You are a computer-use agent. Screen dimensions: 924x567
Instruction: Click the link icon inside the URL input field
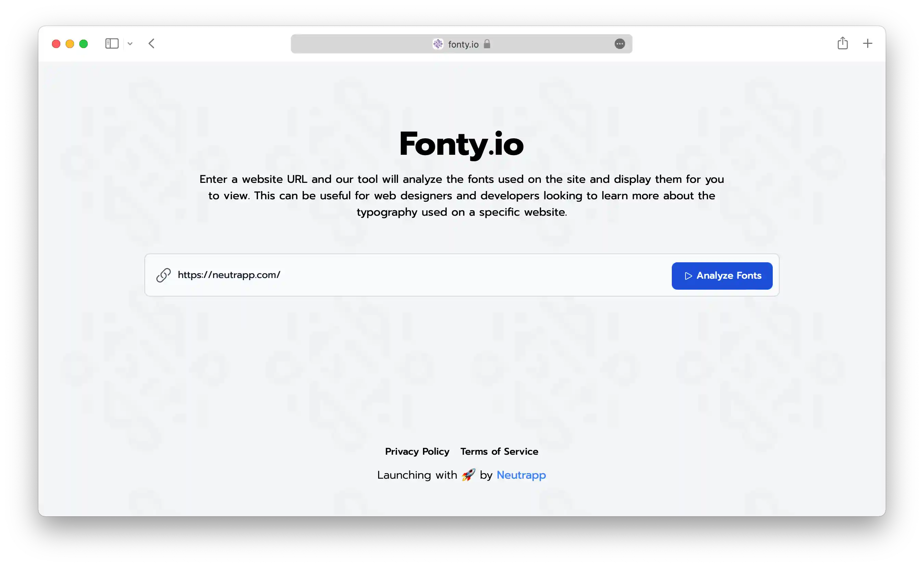[x=163, y=275]
